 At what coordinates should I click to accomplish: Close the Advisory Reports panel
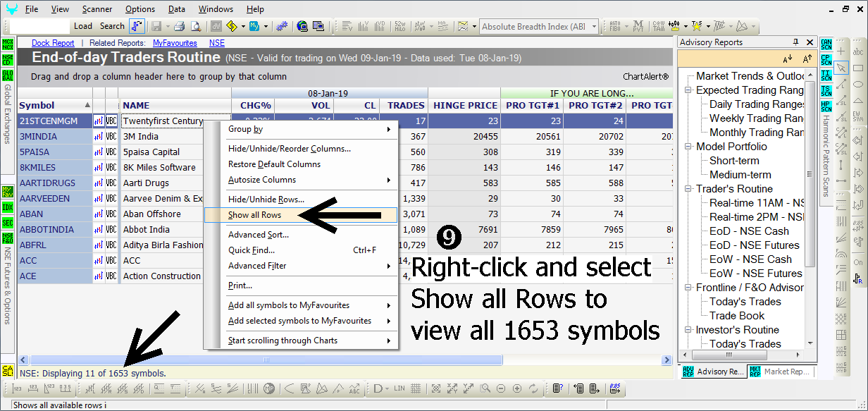pyautogui.click(x=809, y=42)
